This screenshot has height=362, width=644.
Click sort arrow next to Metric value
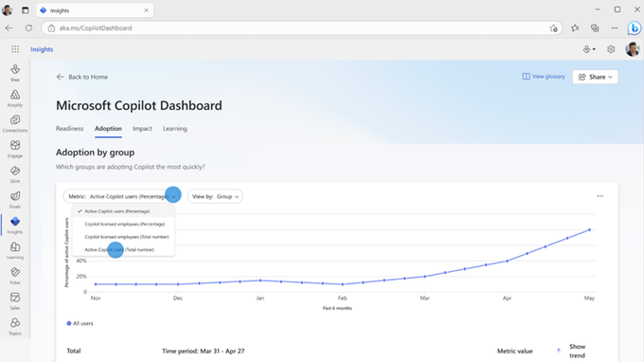click(x=559, y=351)
